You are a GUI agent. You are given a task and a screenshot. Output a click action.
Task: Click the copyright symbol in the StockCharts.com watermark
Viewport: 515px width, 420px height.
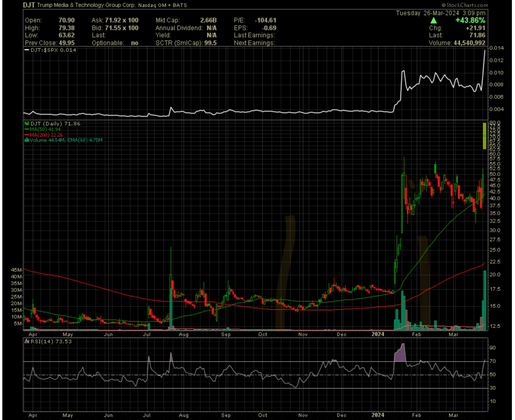(443, 5)
